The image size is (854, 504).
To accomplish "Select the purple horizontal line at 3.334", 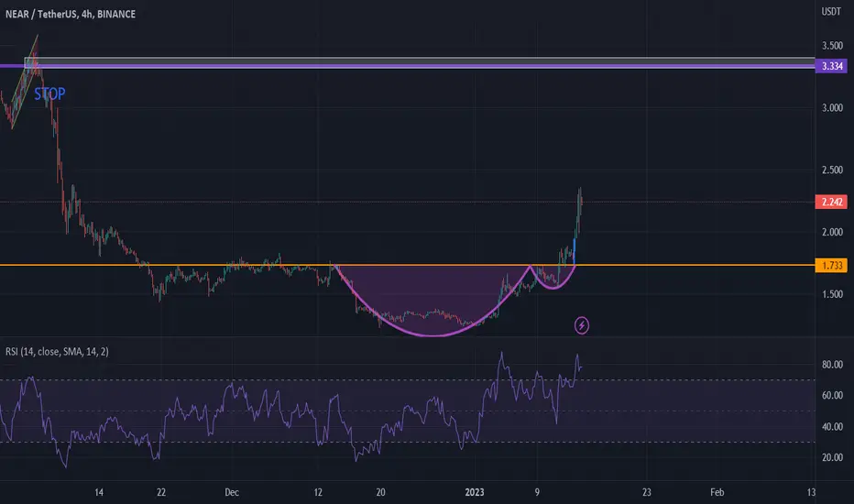I will [408, 66].
